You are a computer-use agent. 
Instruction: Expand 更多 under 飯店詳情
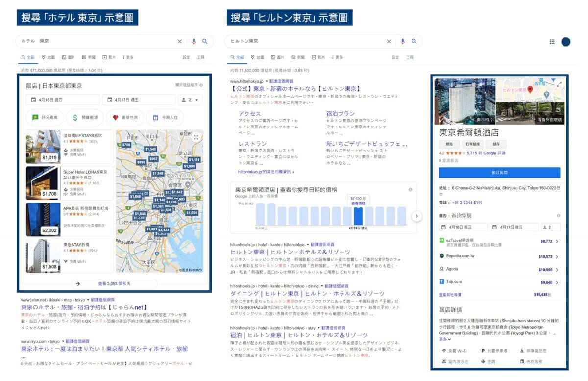click(x=445, y=339)
